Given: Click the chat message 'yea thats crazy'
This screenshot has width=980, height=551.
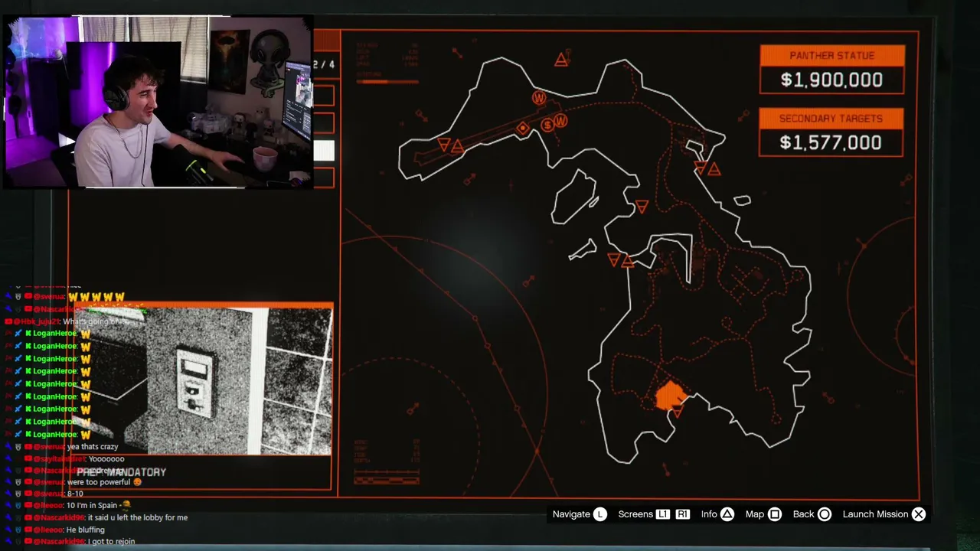Looking at the screenshot, I should [93, 446].
